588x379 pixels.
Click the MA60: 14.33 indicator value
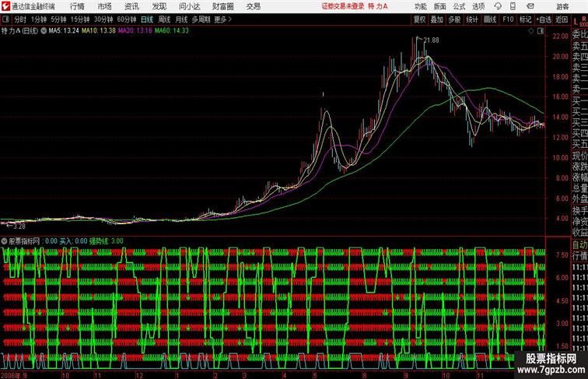[172, 31]
